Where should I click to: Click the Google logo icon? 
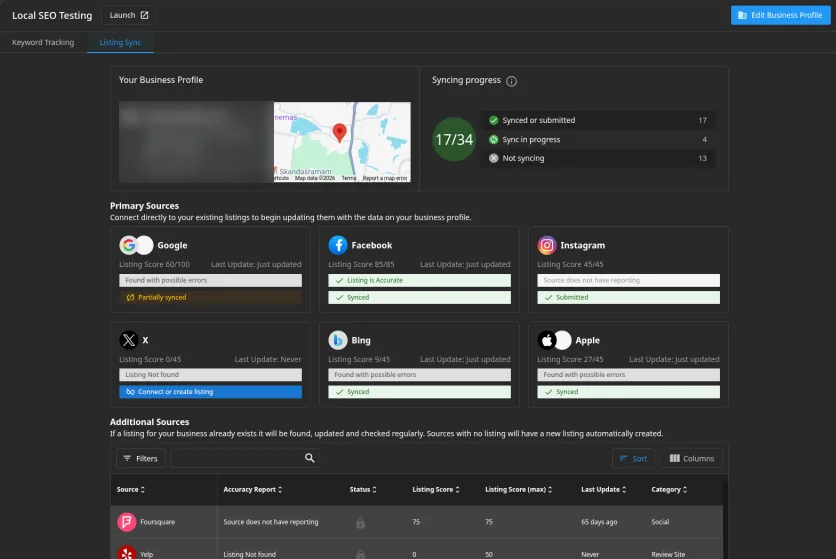128,245
